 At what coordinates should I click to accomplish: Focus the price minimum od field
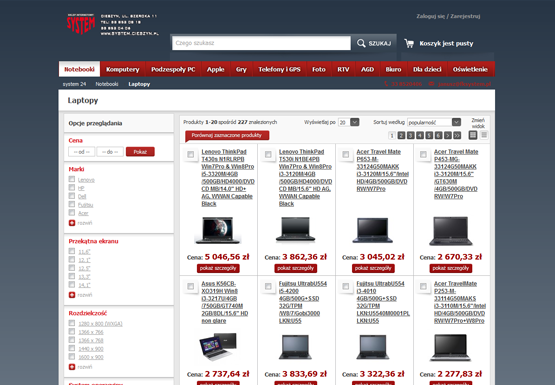[x=81, y=152]
